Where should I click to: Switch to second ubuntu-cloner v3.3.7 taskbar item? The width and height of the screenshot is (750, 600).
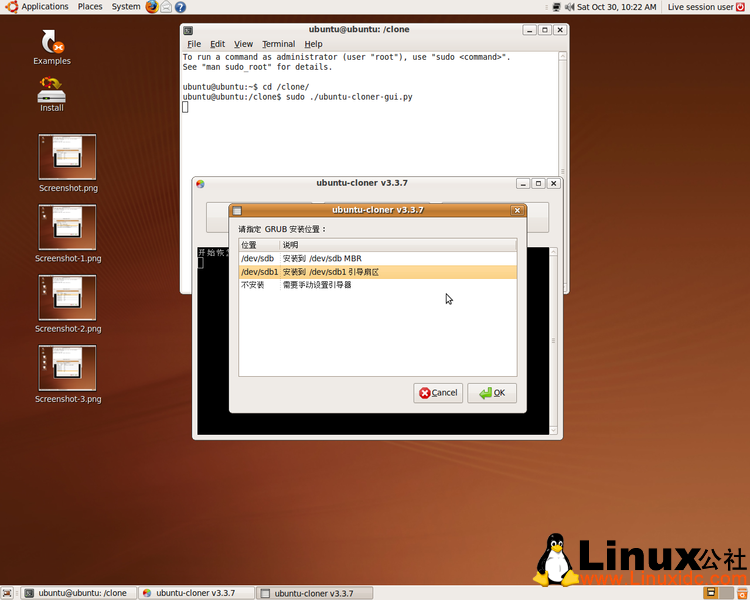pos(314,593)
